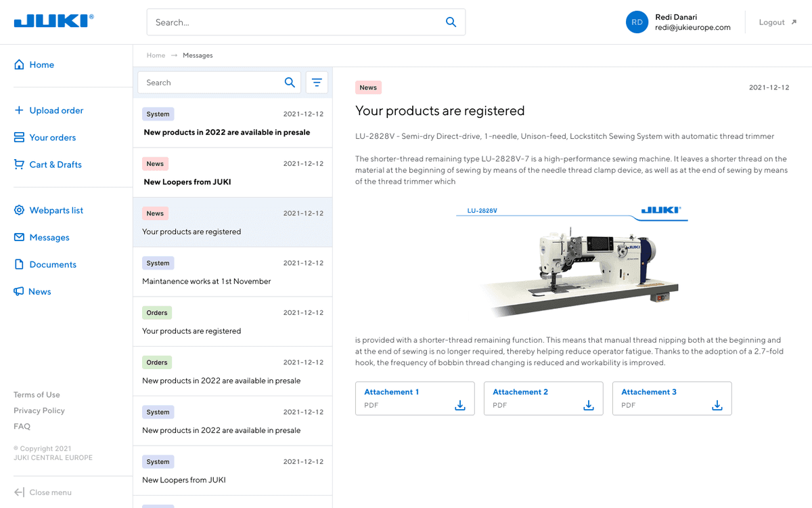The image size is (812, 508).
Task: Click the JUKI logo in header
Action: point(53,22)
